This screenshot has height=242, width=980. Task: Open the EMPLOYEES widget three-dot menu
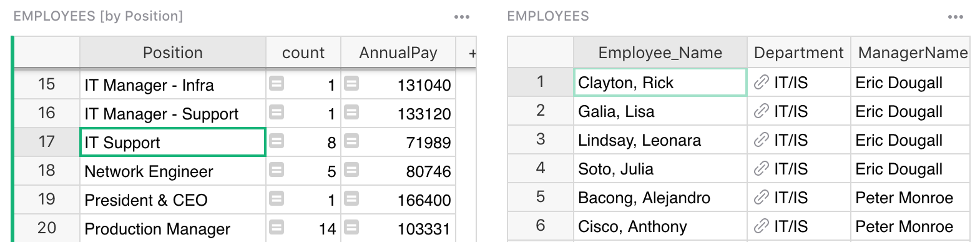pos(956,17)
